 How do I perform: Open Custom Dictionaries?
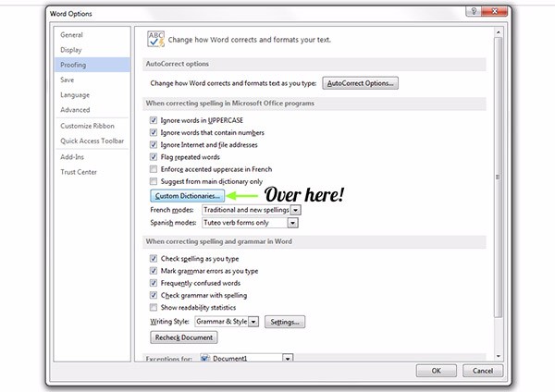187,196
